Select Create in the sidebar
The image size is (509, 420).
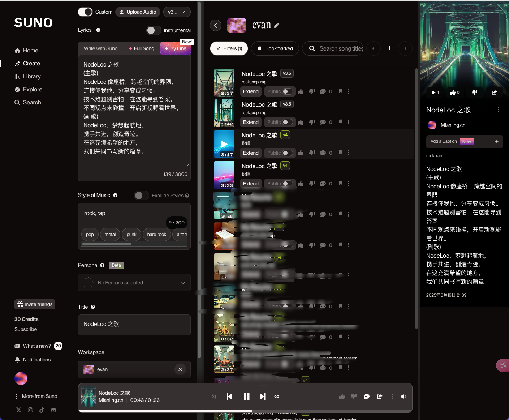pos(27,64)
